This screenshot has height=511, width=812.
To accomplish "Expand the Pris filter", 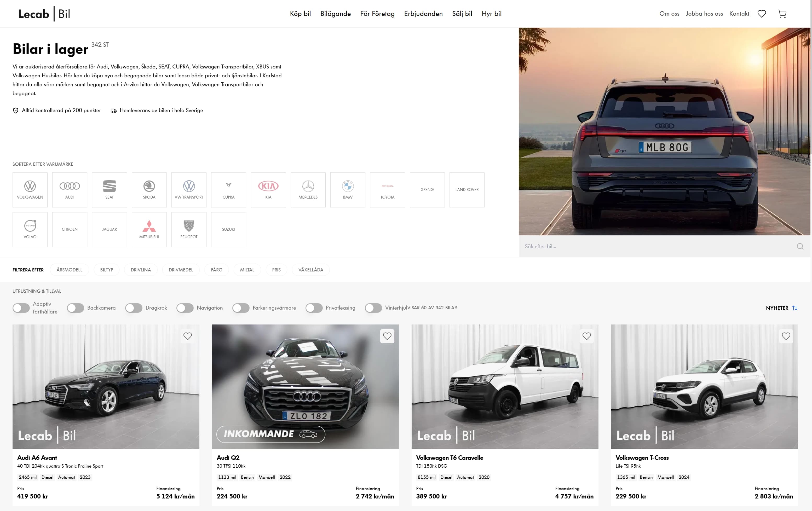I will click(x=277, y=270).
